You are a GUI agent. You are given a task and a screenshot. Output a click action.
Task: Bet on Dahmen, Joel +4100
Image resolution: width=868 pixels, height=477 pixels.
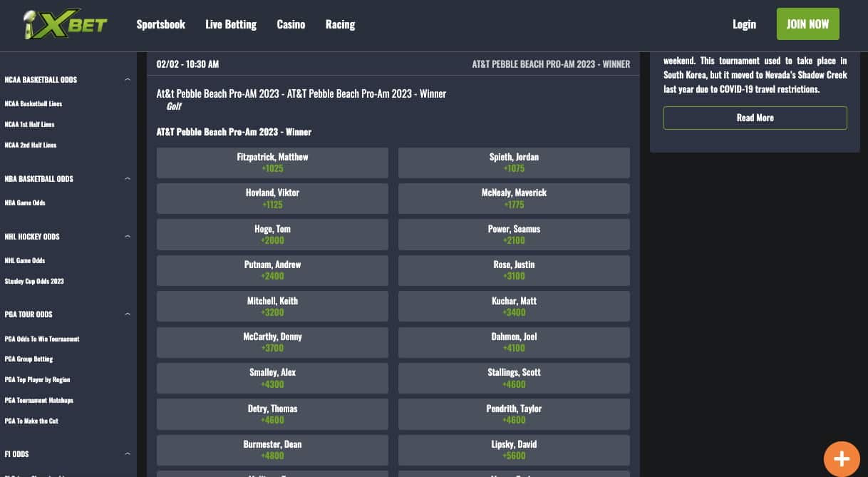click(514, 342)
